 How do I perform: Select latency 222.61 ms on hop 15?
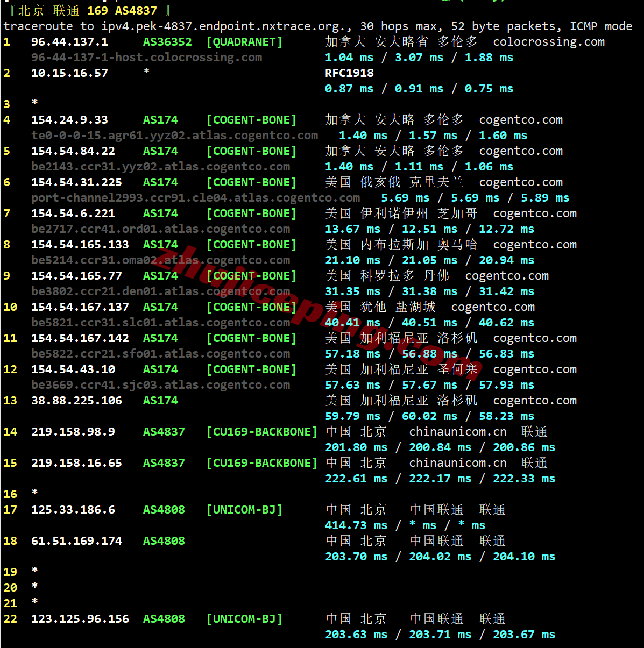tap(356, 479)
